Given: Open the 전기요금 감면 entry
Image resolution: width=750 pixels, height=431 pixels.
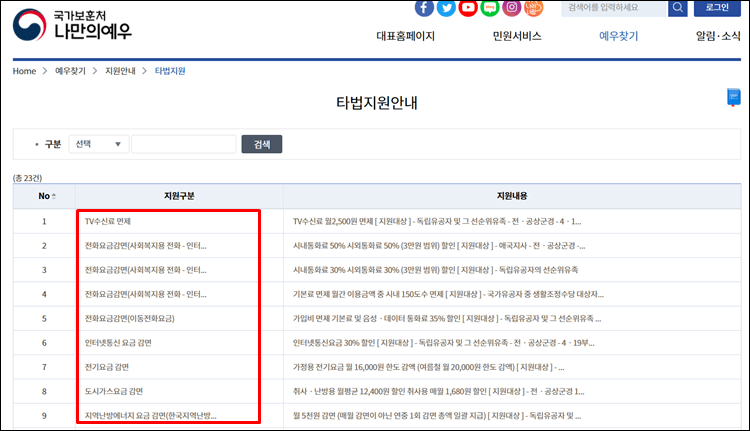Looking at the screenshot, I should coord(107,367).
